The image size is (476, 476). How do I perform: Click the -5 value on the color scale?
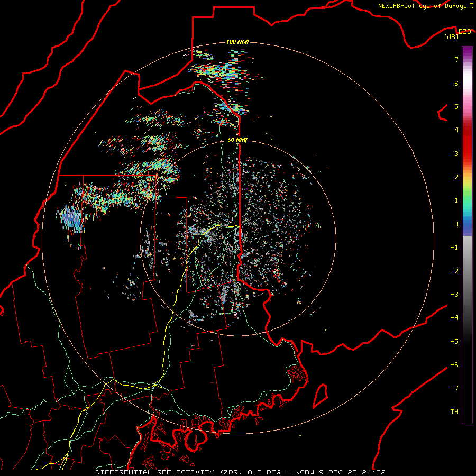[x=454, y=342]
